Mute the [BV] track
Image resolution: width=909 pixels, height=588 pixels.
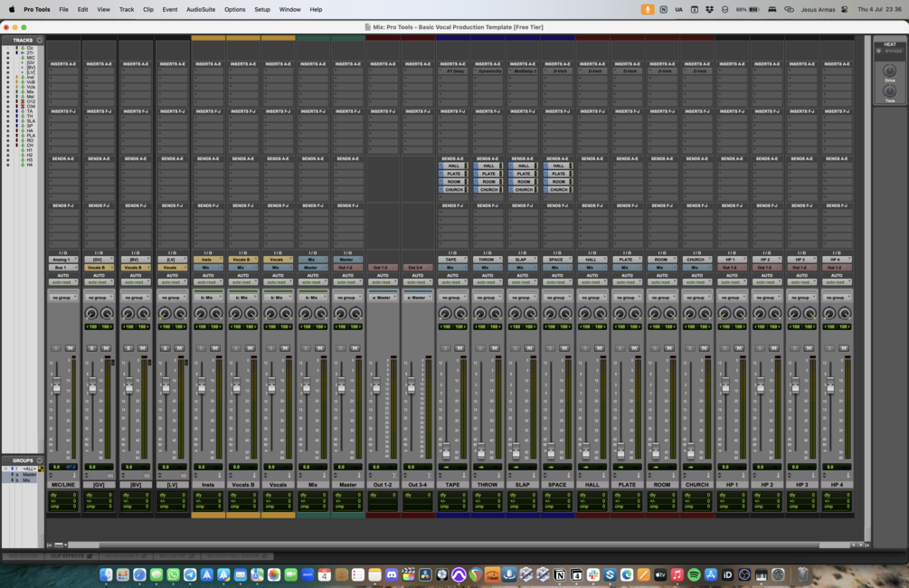point(143,348)
